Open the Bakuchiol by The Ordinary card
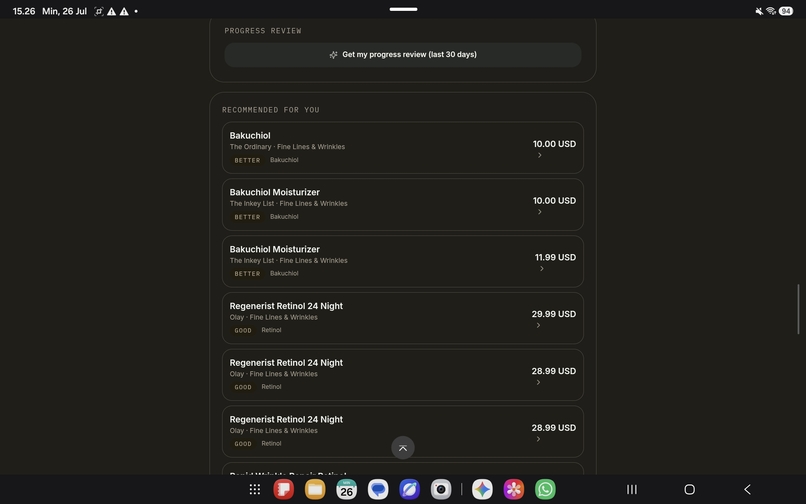This screenshot has width=806, height=504. click(403, 148)
